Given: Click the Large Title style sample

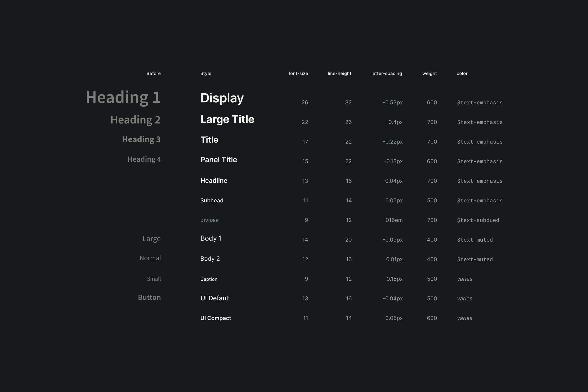Looking at the screenshot, I should click(227, 119).
